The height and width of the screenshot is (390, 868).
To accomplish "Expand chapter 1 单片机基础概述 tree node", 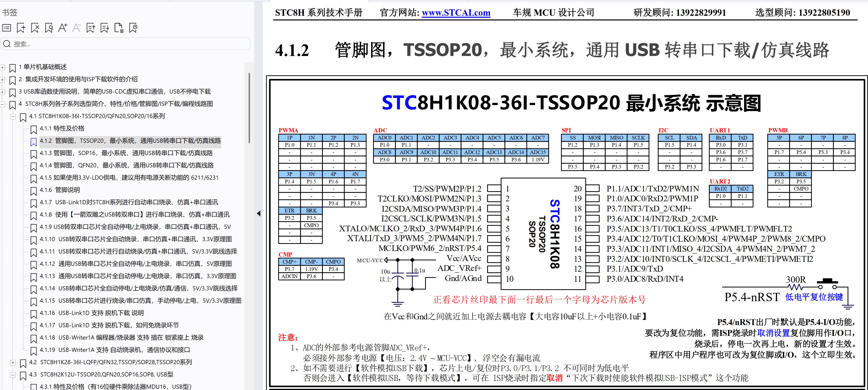I will coord(2,67).
